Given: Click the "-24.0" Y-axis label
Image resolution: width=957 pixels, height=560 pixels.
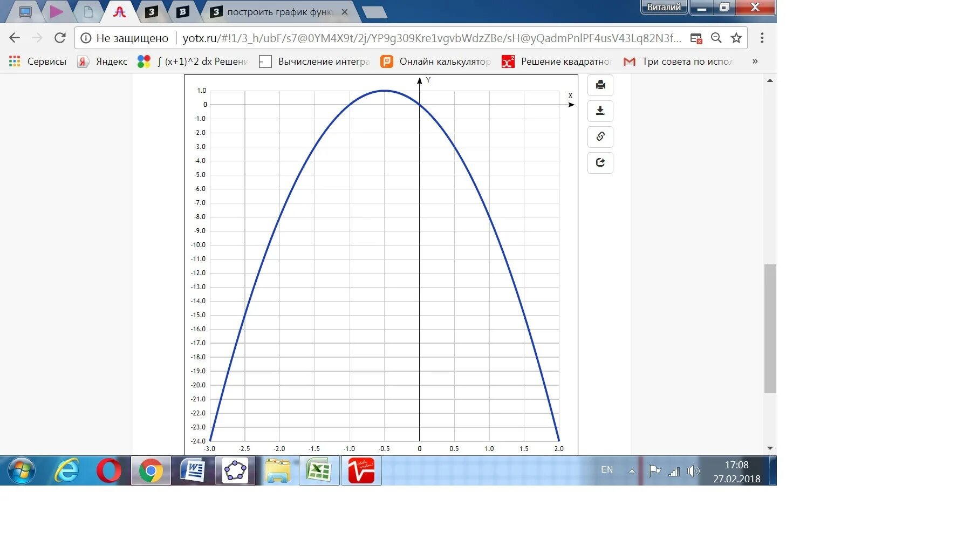Looking at the screenshot, I should pyautogui.click(x=198, y=441).
